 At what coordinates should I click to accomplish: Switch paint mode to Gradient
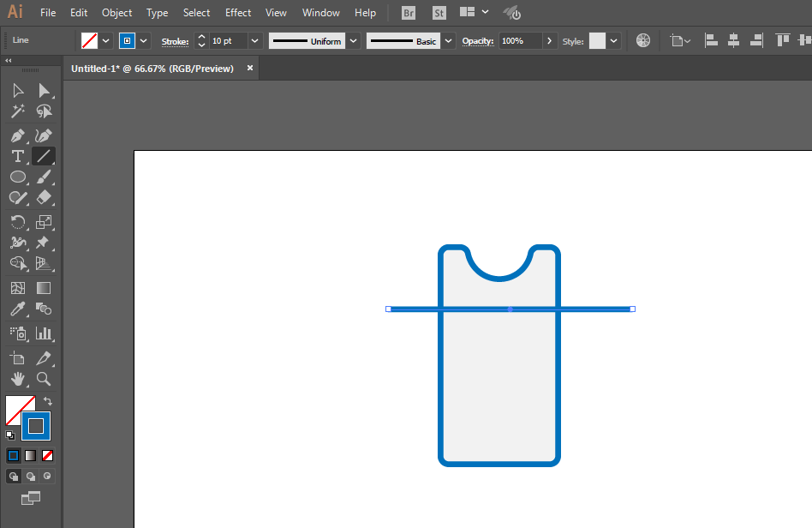click(x=31, y=456)
